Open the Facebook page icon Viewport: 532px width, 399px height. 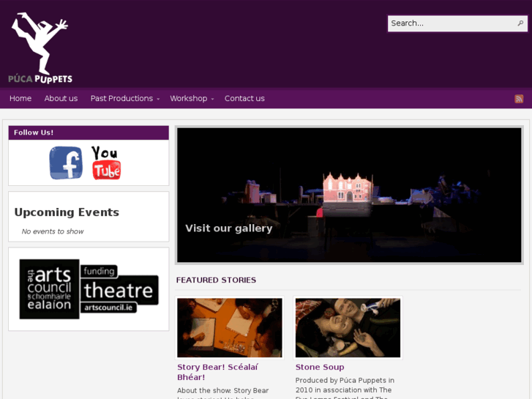click(66, 163)
